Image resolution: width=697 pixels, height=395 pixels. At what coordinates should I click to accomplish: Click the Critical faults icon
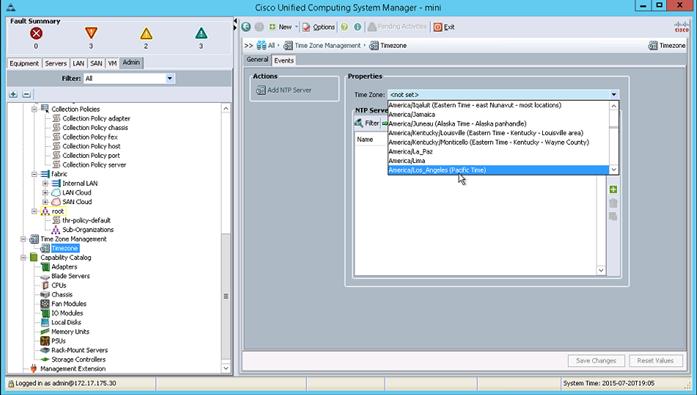click(36, 33)
